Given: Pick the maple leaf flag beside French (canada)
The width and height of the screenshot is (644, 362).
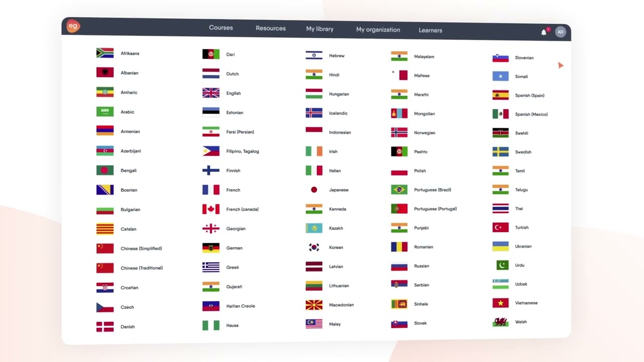Looking at the screenshot, I should point(211,209).
